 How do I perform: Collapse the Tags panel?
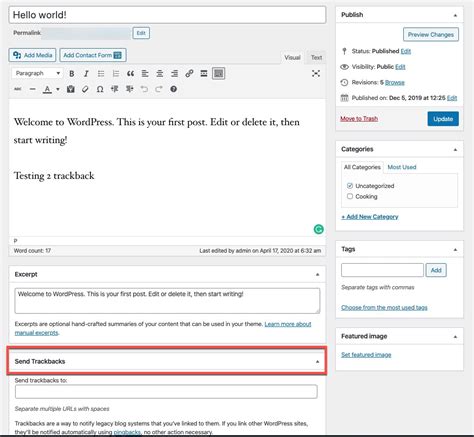455,250
